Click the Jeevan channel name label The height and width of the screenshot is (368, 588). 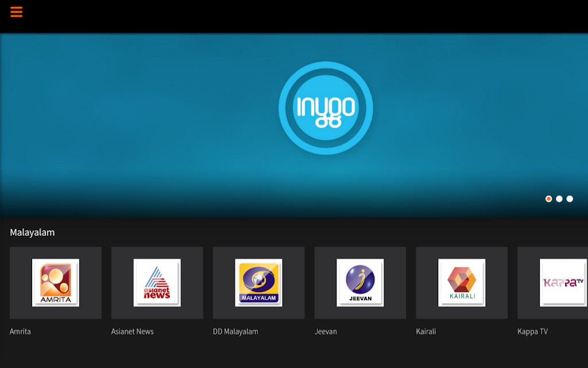click(x=326, y=332)
